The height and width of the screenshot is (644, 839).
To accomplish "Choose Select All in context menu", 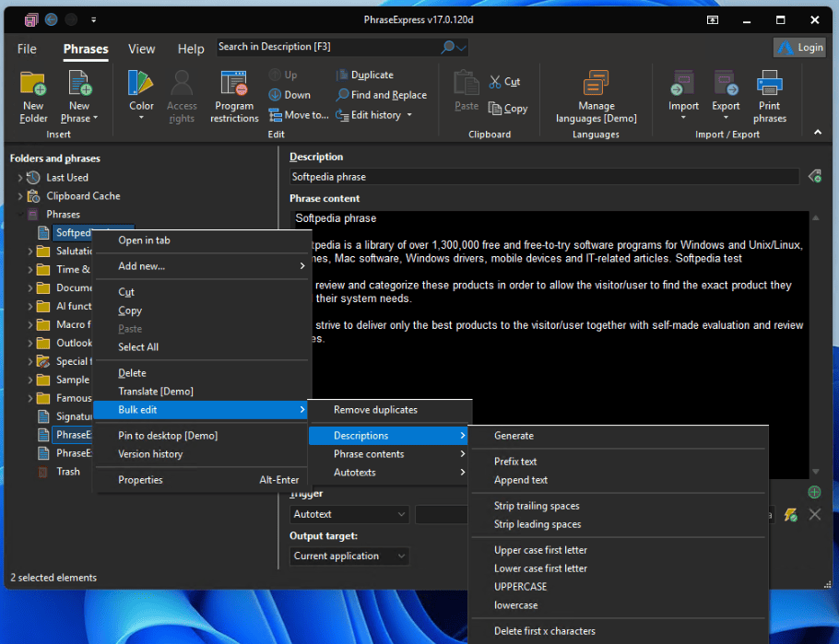I will click(202, 347).
